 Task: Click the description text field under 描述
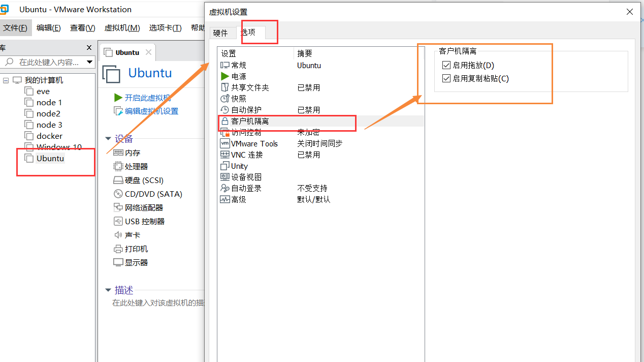(x=157, y=303)
